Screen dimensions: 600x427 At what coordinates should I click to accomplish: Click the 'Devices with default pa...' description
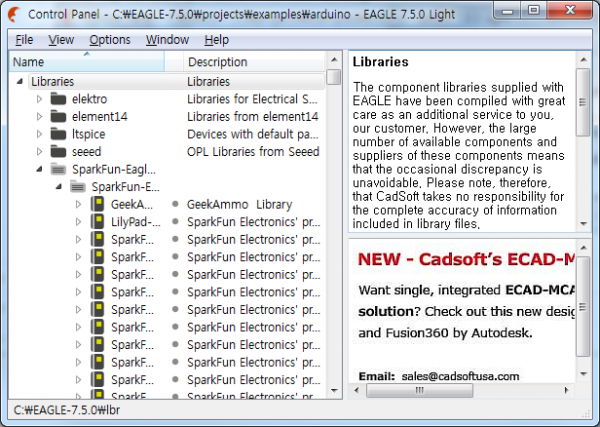tap(253, 134)
